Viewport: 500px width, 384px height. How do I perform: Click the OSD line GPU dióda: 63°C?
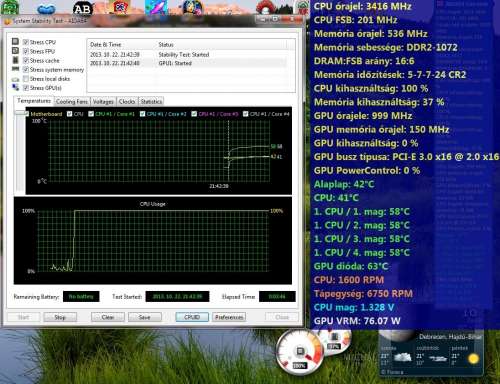coord(351,266)
